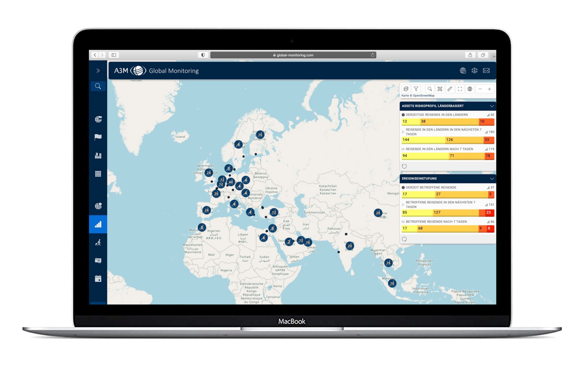Click the Safari privacy shield icon
Viewport: 588px width, 381px height.
203,55
